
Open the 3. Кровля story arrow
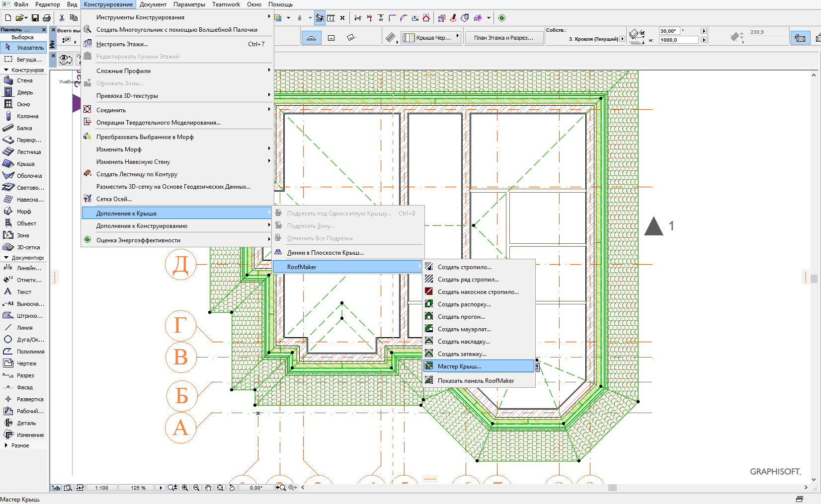point(622,39)
